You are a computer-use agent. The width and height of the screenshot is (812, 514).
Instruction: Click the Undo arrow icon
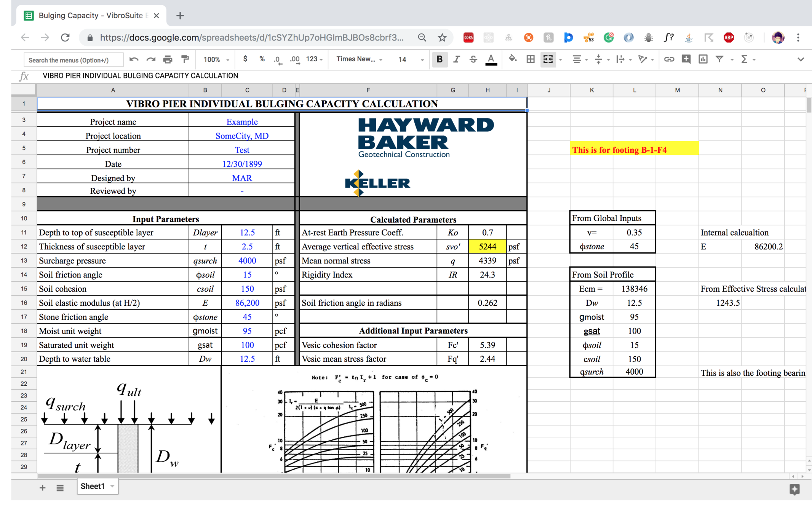pos(134,59)
